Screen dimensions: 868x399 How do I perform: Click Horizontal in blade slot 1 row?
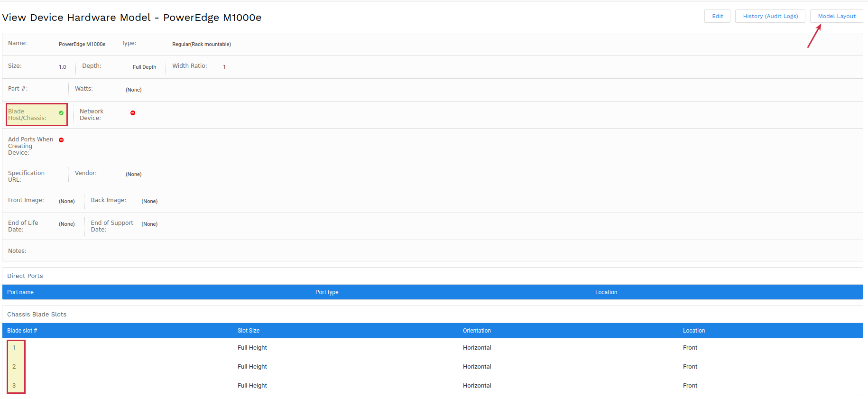click(477, 348)
